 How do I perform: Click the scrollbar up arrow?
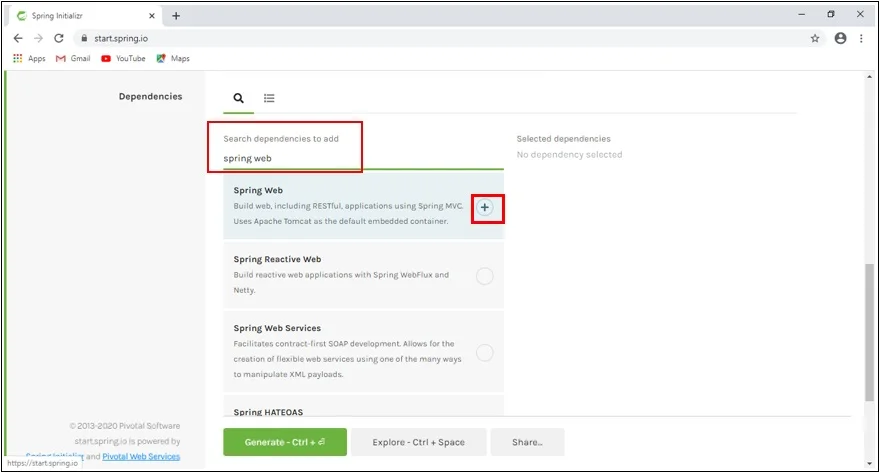pos(869,77)
